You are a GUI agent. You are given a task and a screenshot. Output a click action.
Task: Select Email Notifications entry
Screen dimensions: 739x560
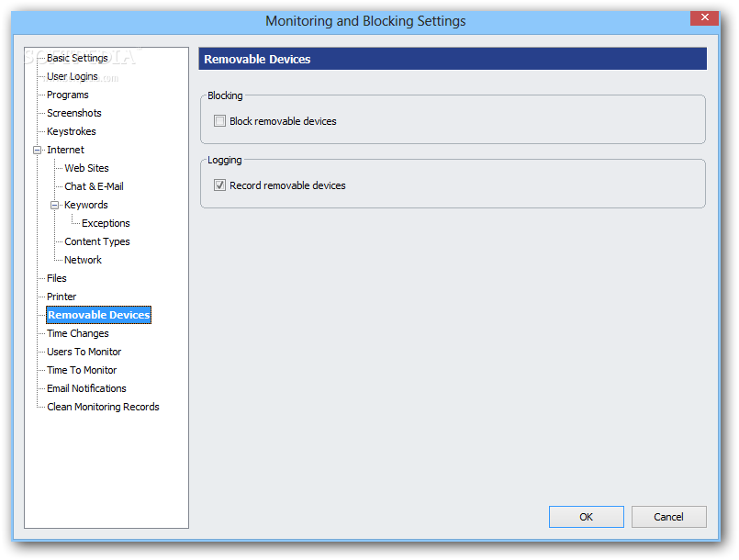coord(86,389)
